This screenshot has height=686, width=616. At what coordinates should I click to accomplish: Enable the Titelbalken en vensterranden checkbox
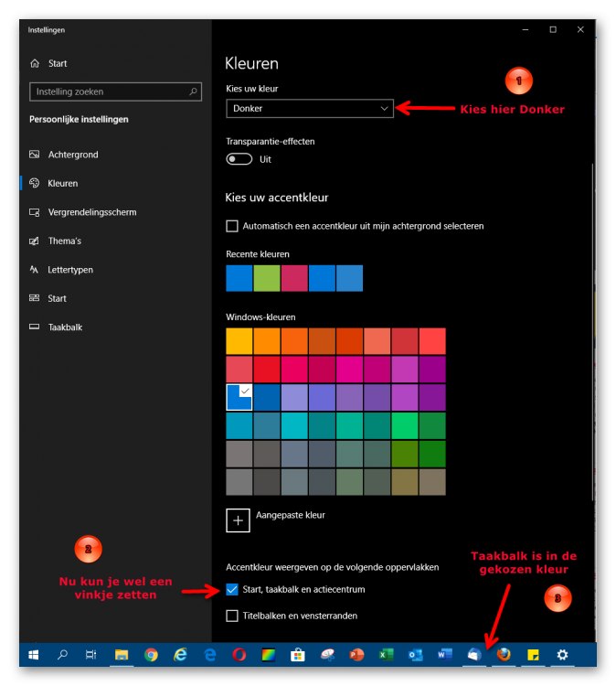[x=232, y=616]
